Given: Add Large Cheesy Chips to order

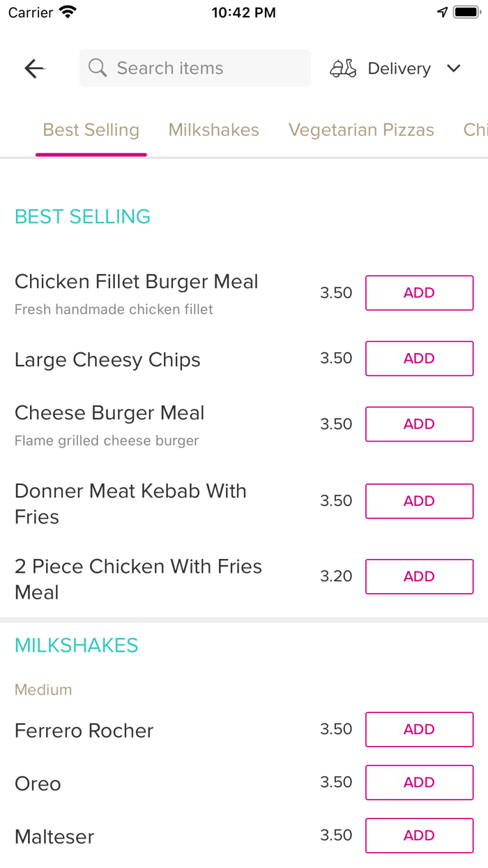Looking at the screenshot, I should pos(419,359).
